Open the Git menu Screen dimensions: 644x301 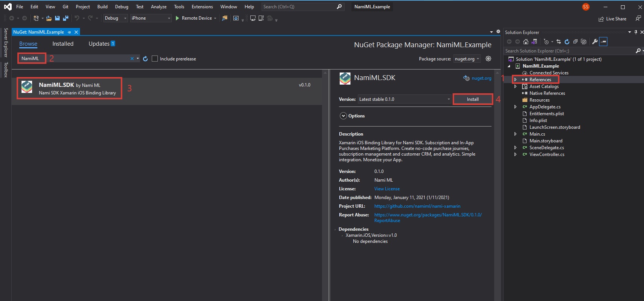click(65, 7)
